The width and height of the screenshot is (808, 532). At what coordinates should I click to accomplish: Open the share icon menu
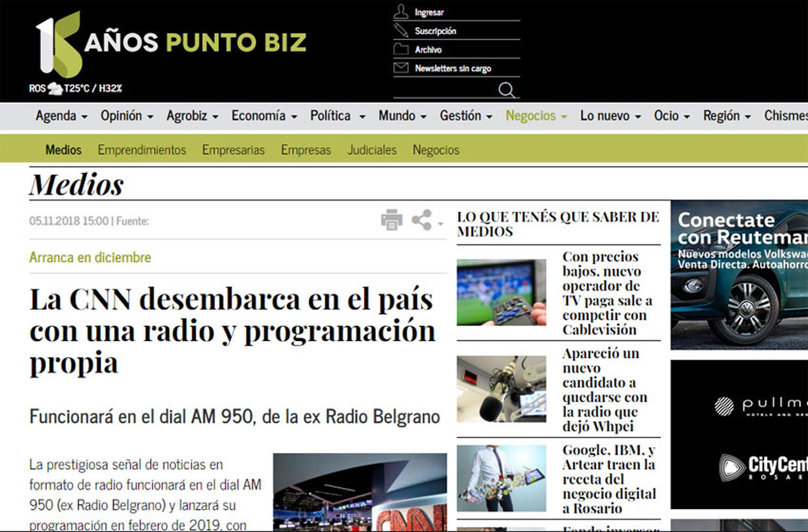[423, 220]
